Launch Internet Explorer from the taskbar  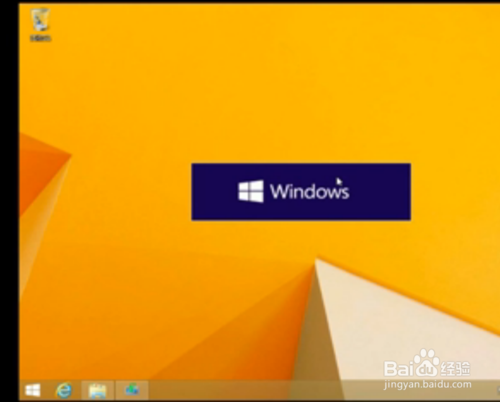tap(64, 390)
